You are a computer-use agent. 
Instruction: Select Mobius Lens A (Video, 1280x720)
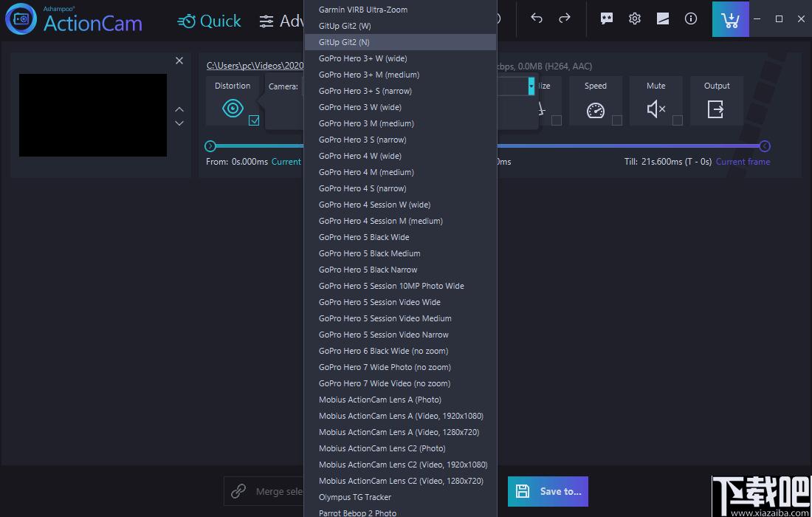coord(400,431)
